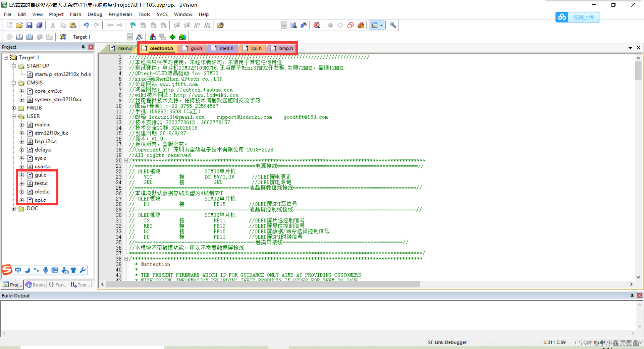Open Options for Target wand icon
The width and height of the screenshot is (644, 349).
(x=140, y=37)
